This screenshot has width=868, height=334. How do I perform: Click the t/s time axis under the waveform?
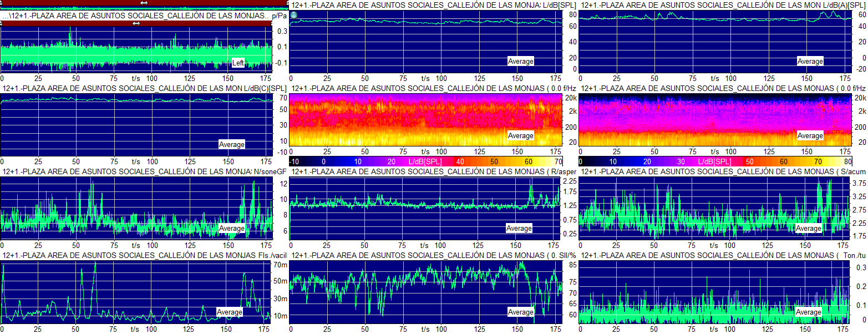click(x=136, y=79)
